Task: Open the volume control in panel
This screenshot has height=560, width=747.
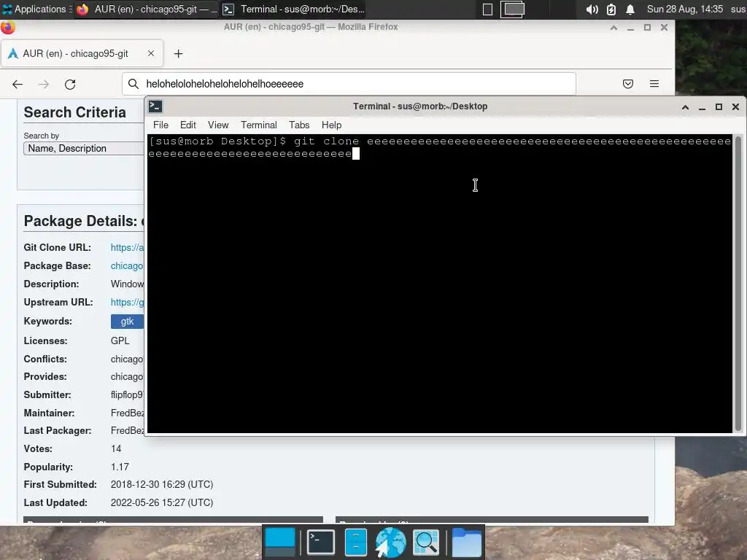Action: [x=592, y=9]
